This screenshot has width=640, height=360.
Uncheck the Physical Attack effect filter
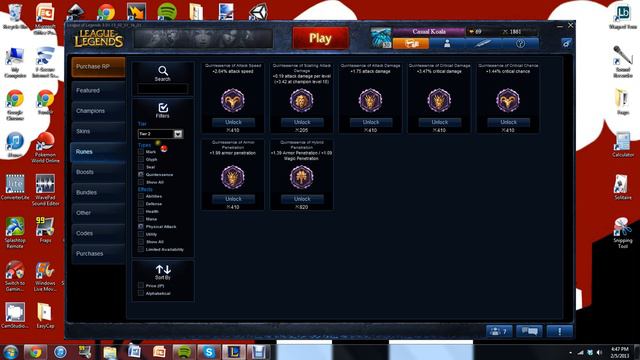coord(141,226)
